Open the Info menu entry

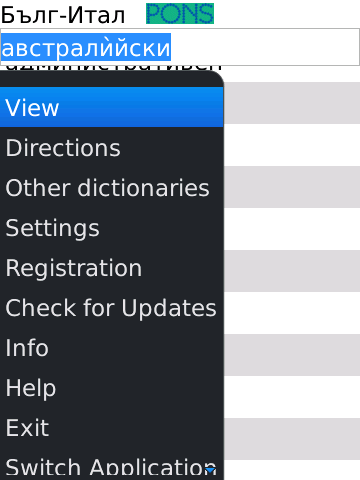(x=112, y=348)
